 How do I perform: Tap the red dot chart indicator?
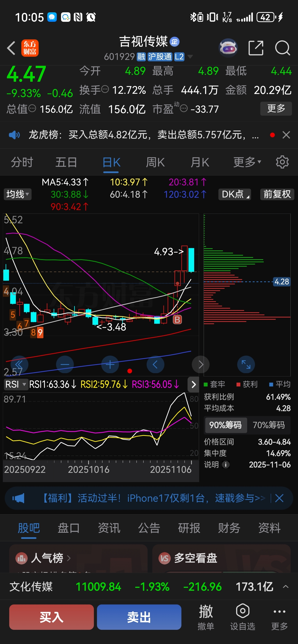(x=130, y=371)
